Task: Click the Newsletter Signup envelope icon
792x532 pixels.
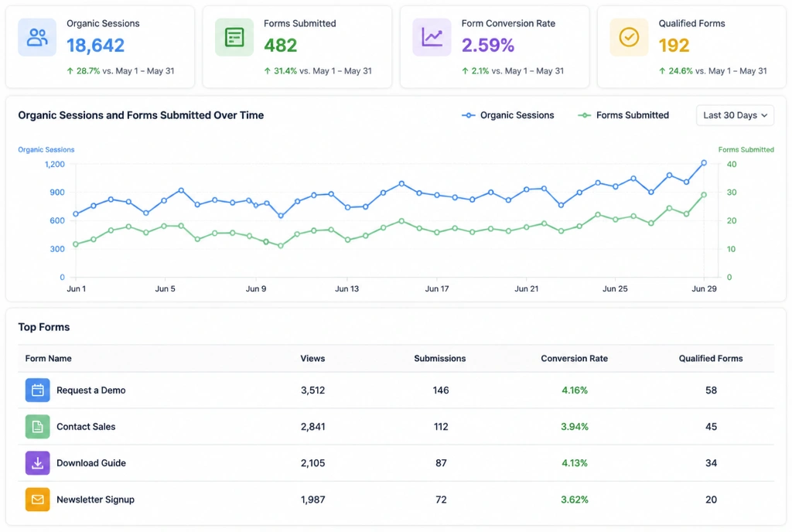Action: (x=37, y=500)
